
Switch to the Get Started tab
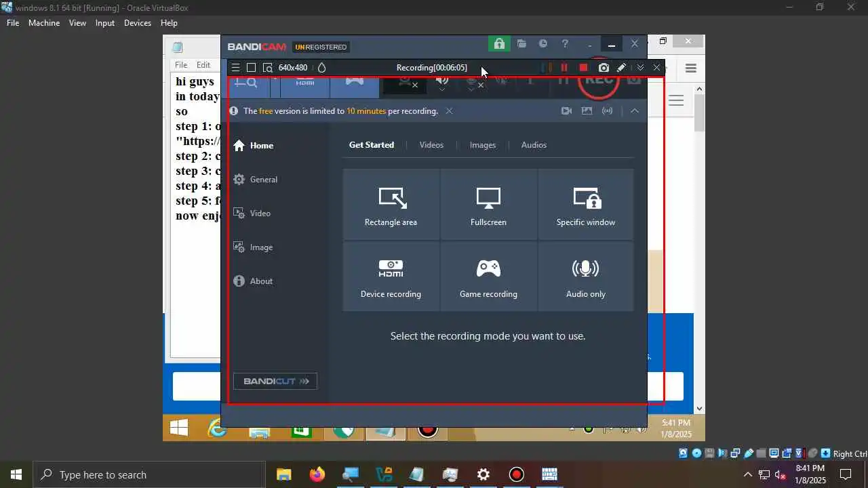click(372, 145)
